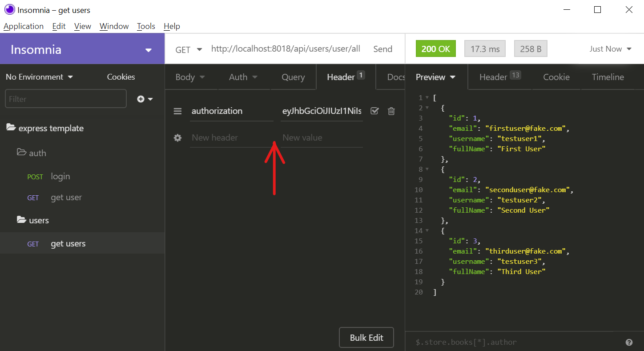Viewport: 644px width, 351px height.
Task: Send the request
Action: pos(382,49)
